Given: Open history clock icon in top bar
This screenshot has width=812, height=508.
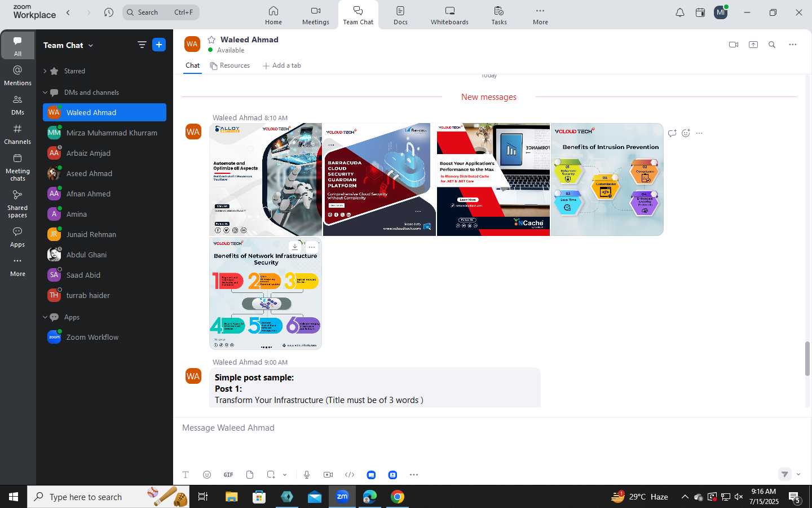Looking at the screenshot, I should tap(109, 12).
